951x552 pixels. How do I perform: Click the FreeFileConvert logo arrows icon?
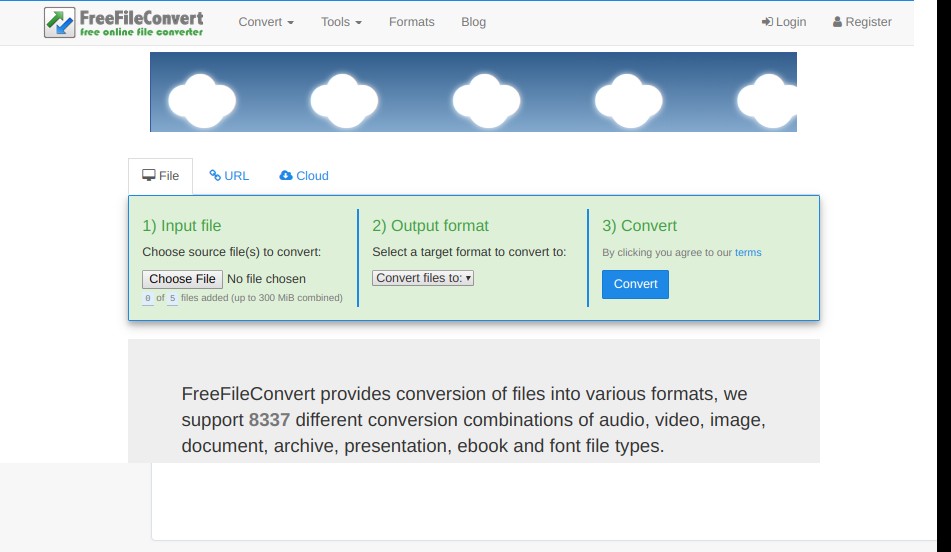(x=59, y=22)
